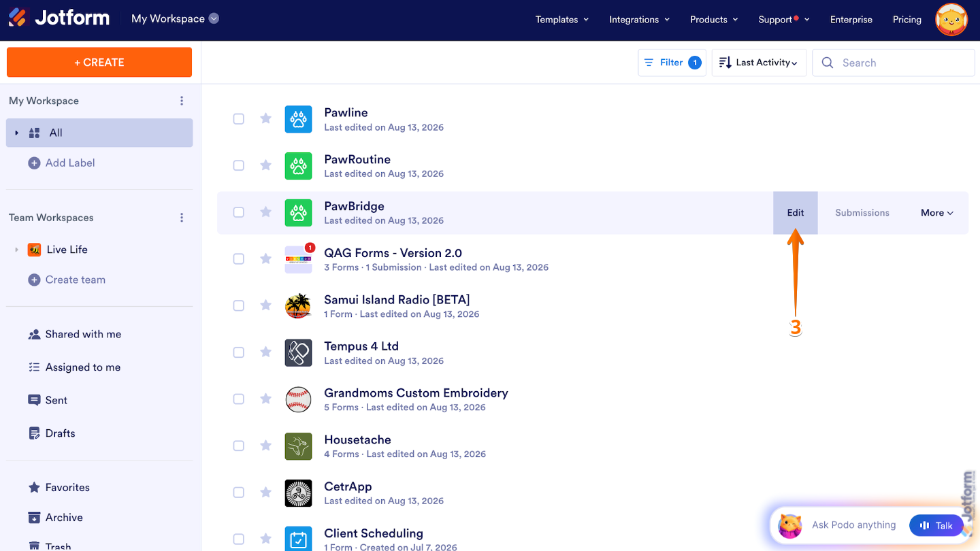Image resolution: width=980 pixels, height=551 pixels.
Task: Focus the Search input field
Action: [894, 63]
